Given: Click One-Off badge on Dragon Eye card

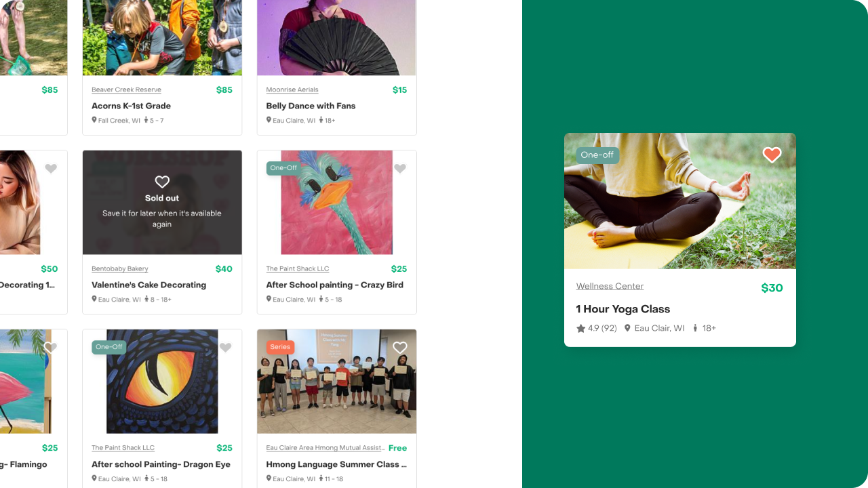Looking at the screenshot, I should click(x=109, y=347).
